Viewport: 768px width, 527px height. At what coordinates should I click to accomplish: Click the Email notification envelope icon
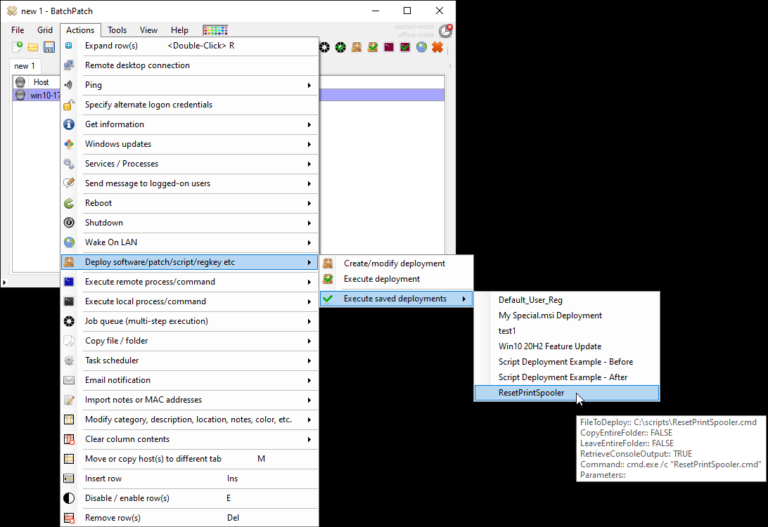(69, 380)
